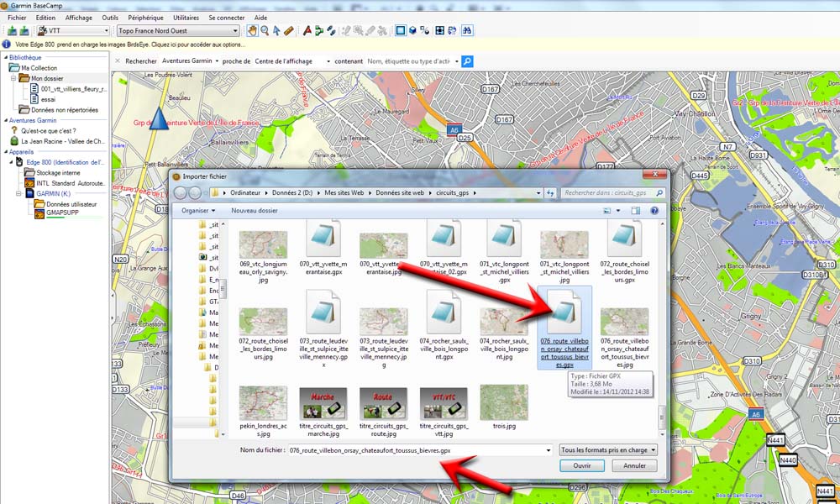The height and width of the screenshot is (504, 840).
Task: Click the Ouvrir button
Action: tap(582, 466)
